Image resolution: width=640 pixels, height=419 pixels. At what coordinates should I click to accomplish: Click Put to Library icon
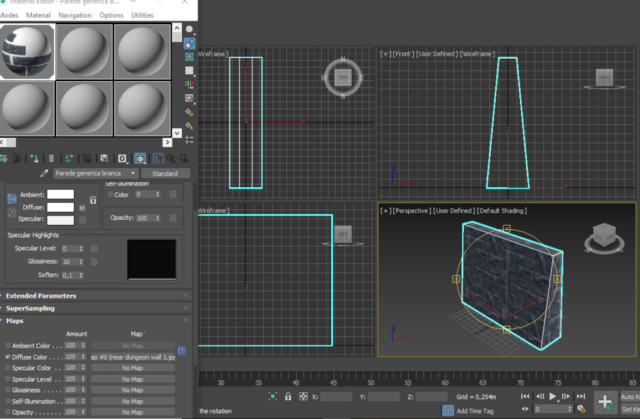pos(104,158)
